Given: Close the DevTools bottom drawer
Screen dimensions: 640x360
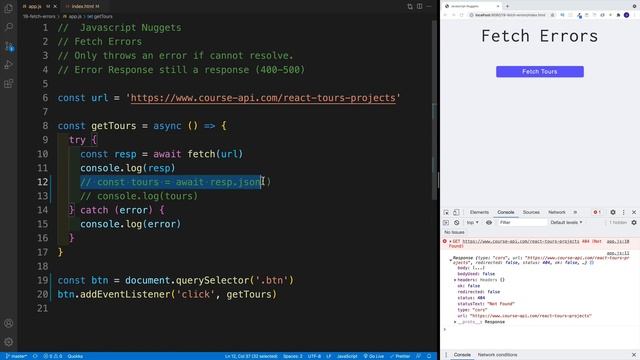Looking at the screenshot, I should [633, 355].
